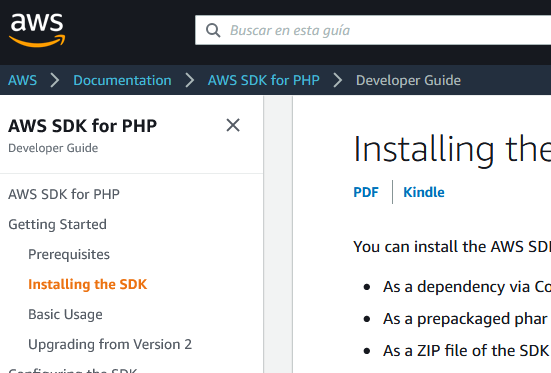The width and height of the screenshot is (551, 373).
Task: Click the 'As a dependency via Co' bullet
Action: tap(467, 287)
